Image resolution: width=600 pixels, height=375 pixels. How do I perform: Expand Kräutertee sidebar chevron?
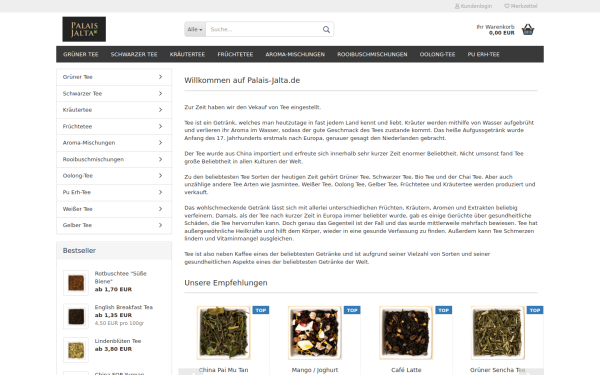(160, 110)
